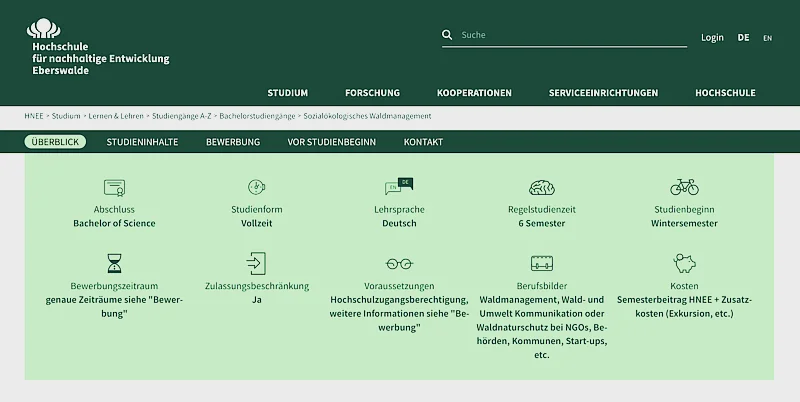This screenshot has height=402, width=800.
Task: Click the search magnifier icon
Action: click(x=448, y=35)
